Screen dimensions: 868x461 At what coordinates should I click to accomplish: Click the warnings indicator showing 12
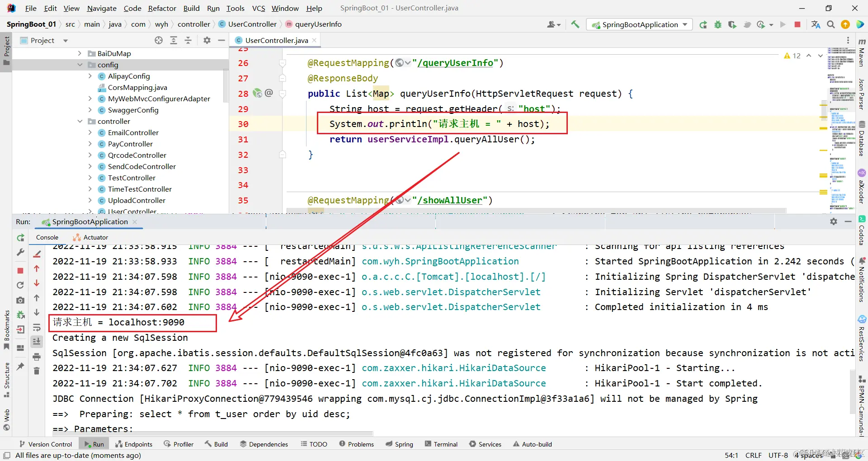(793, 56)
